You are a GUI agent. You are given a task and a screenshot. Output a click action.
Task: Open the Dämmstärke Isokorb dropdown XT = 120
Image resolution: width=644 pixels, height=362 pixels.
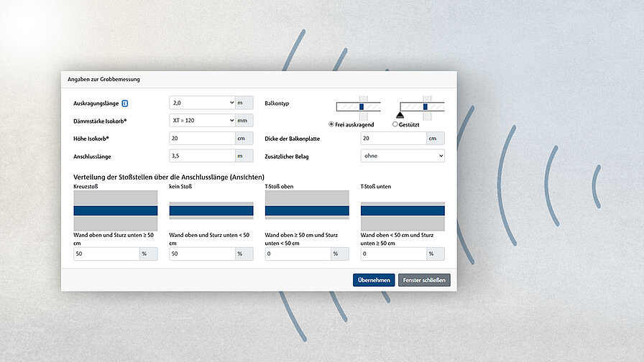click(202, 120)
